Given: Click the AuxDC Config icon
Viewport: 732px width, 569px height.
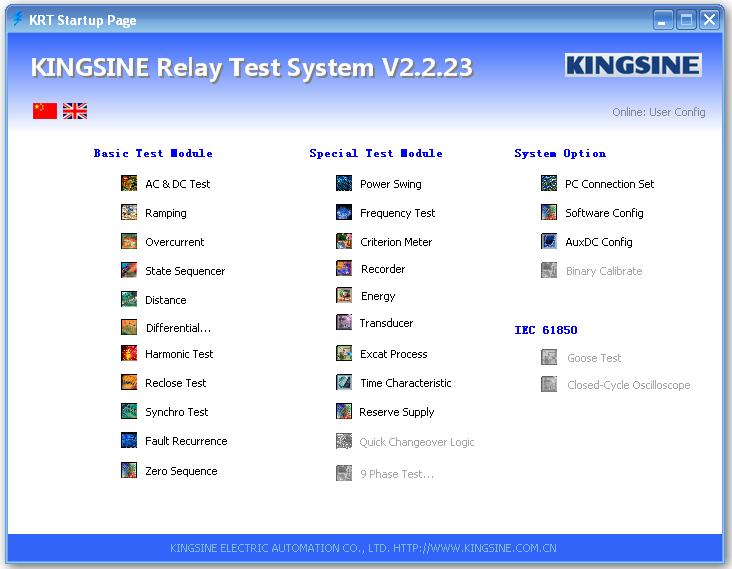Looking at the screenshot, I should point(549,242).
